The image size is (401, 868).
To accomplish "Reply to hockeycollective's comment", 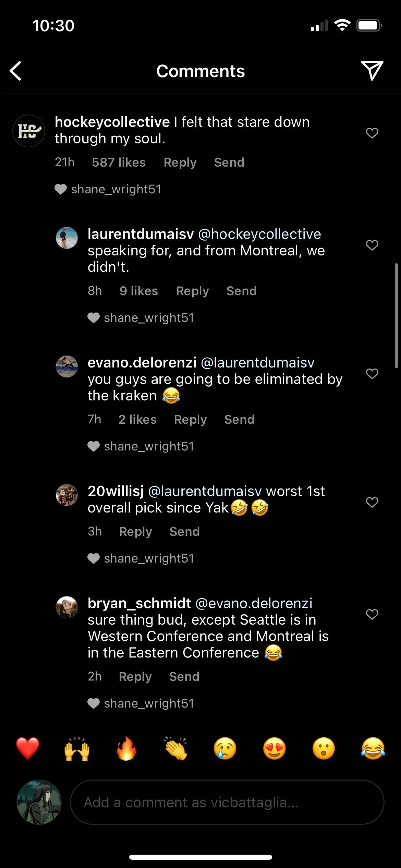I will click(x=180, y=162).
